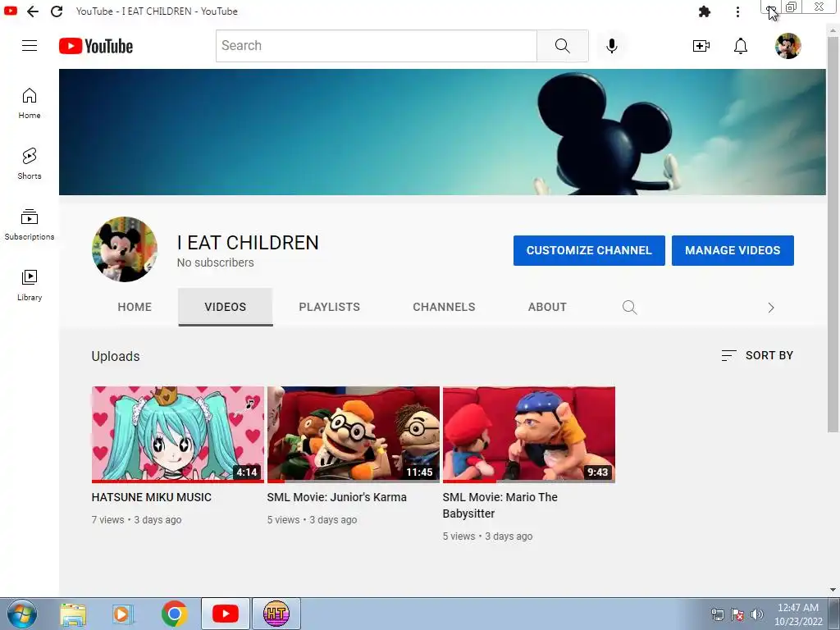Screen dimensions: 840x630
Task: Click the CUSTOMIZE CHANNEL button
Action: click(589, 250)
